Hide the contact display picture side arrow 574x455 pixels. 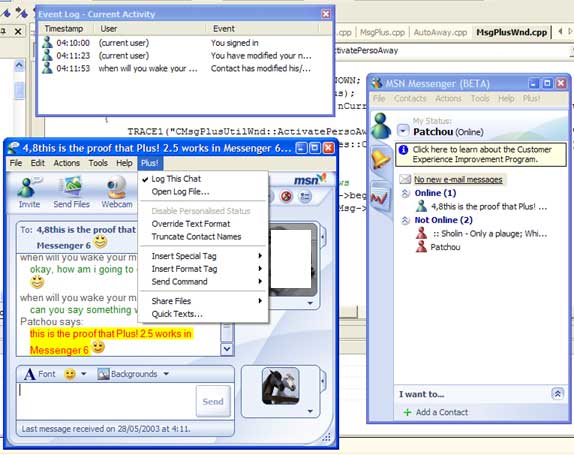323,236
